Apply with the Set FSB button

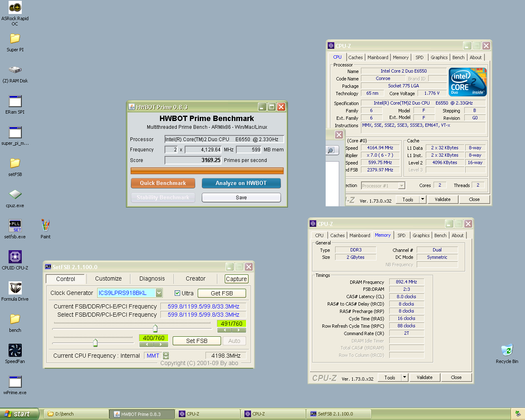coord(197,341)
